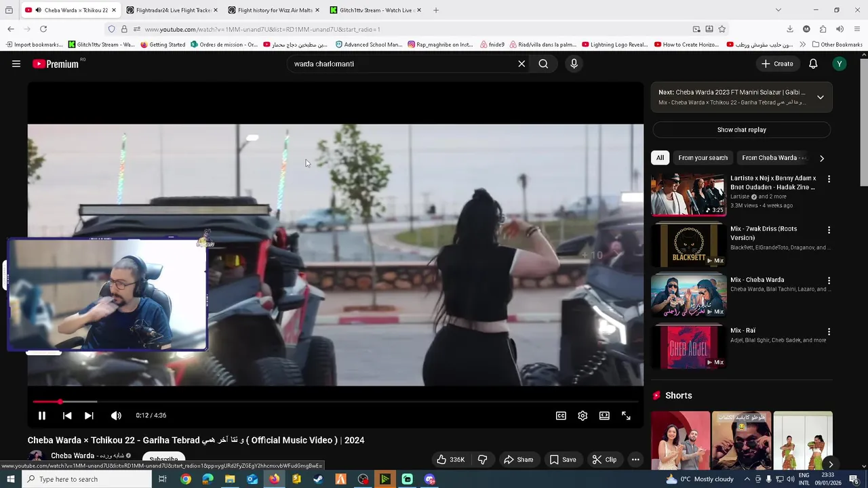
Task: List all tabs with the dropdown arrow
Action: pyautogui.click(x=778, y=10)
